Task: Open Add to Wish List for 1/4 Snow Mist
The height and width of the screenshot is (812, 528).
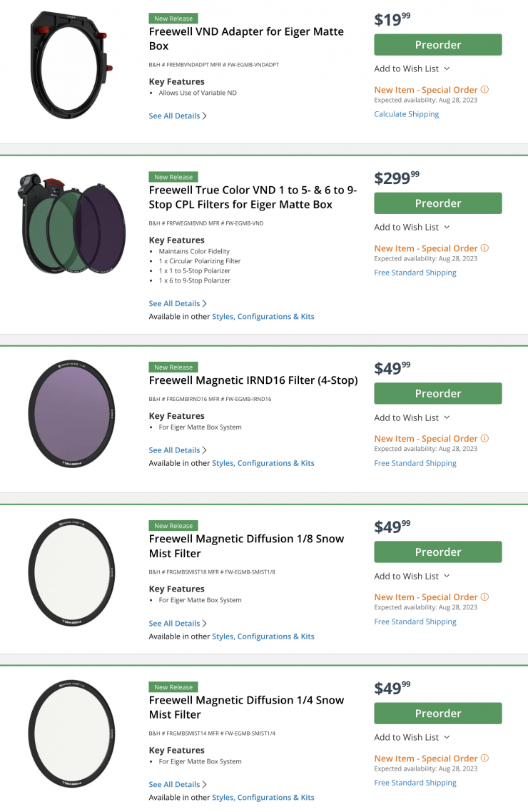Action: coord(412,737)
